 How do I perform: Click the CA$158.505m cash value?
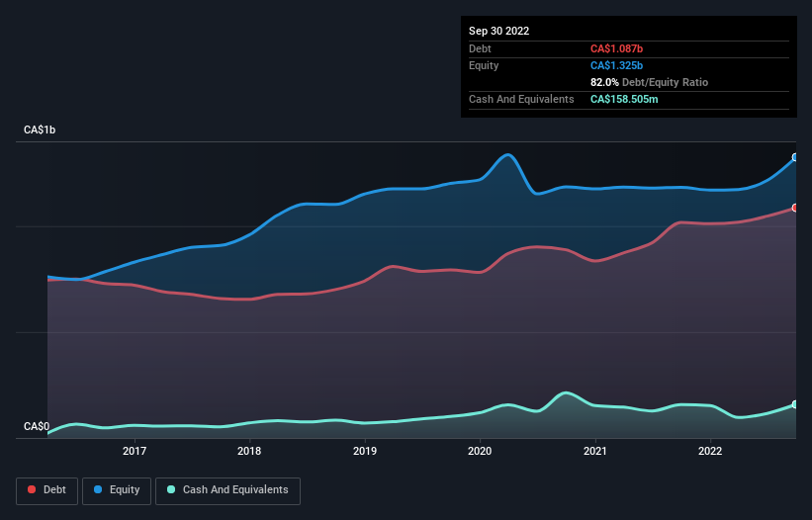(x=624, y=99)
